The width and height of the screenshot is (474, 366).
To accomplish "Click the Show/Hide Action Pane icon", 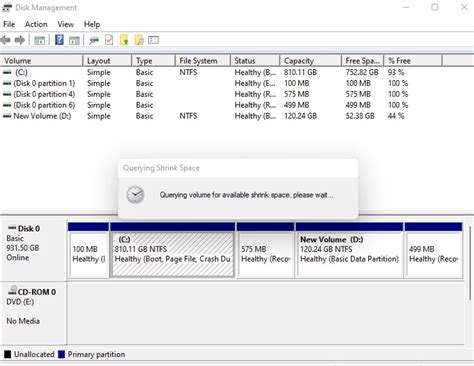I will click(74, 41).
